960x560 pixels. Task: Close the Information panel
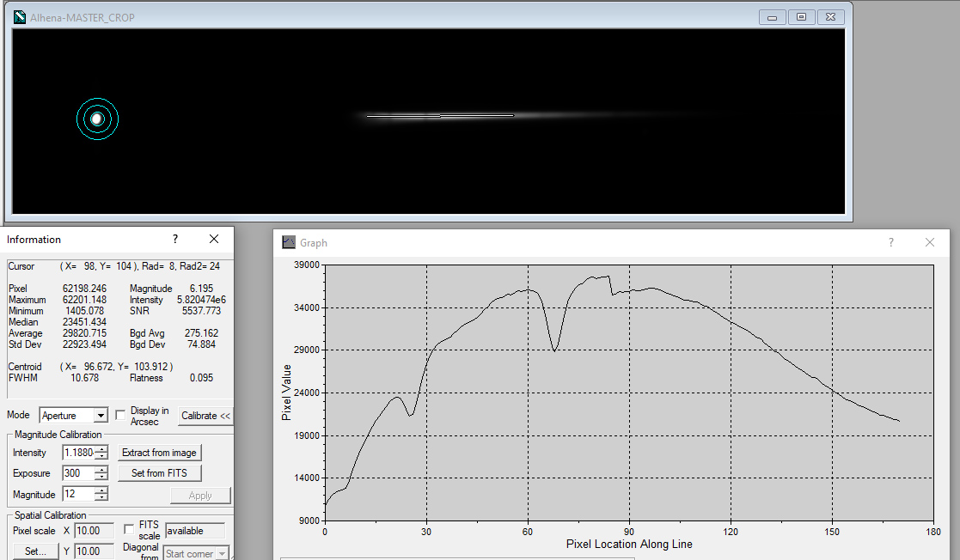pyautogui.click(x=214, y=239)
